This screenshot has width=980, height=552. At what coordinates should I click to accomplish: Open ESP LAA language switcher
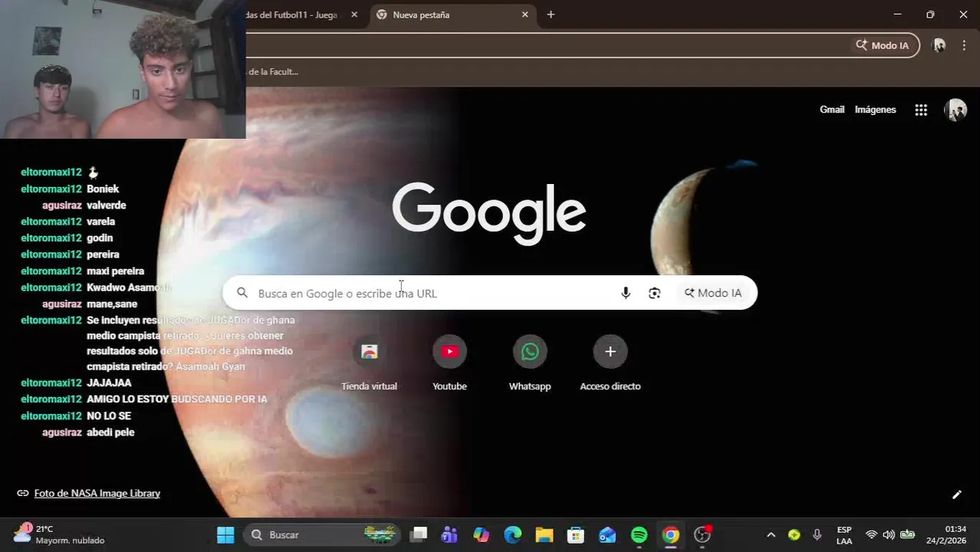pyautogui.click(x=844, y=535)
